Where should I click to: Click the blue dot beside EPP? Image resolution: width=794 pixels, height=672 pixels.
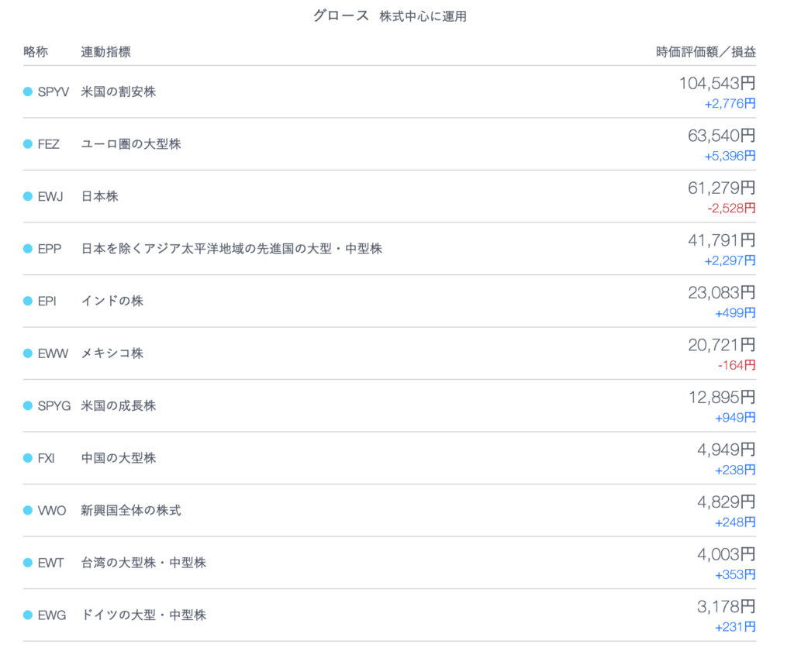click(x=28, y=249)
